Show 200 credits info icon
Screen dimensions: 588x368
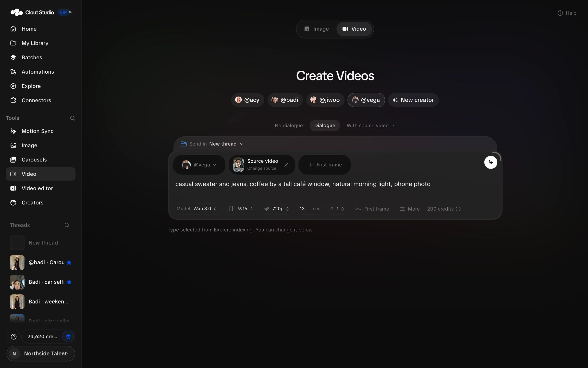point(458,209)
